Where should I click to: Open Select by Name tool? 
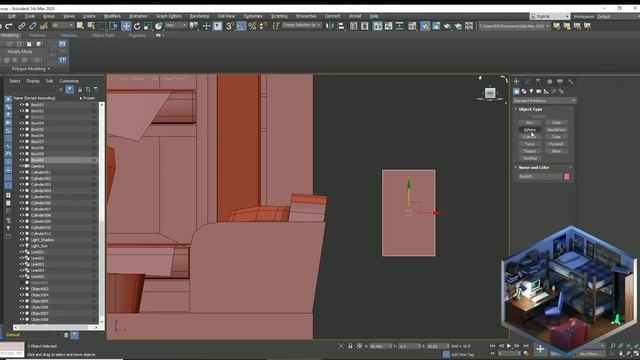[x=91, y=26]
